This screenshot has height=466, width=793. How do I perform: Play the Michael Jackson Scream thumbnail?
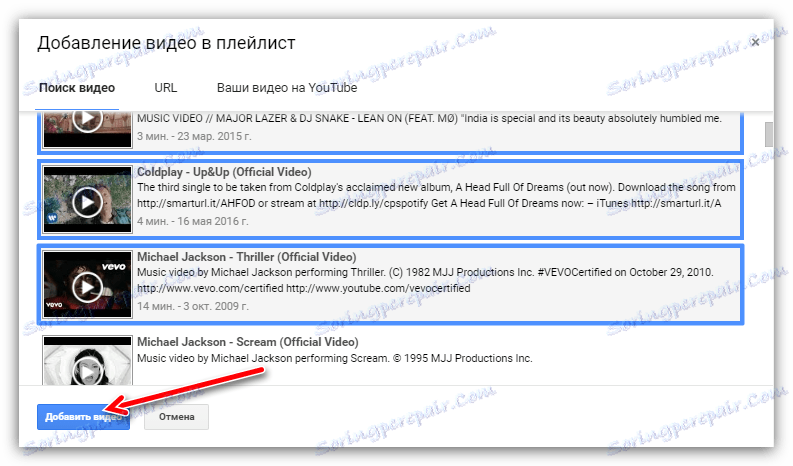tap(87, 360)
